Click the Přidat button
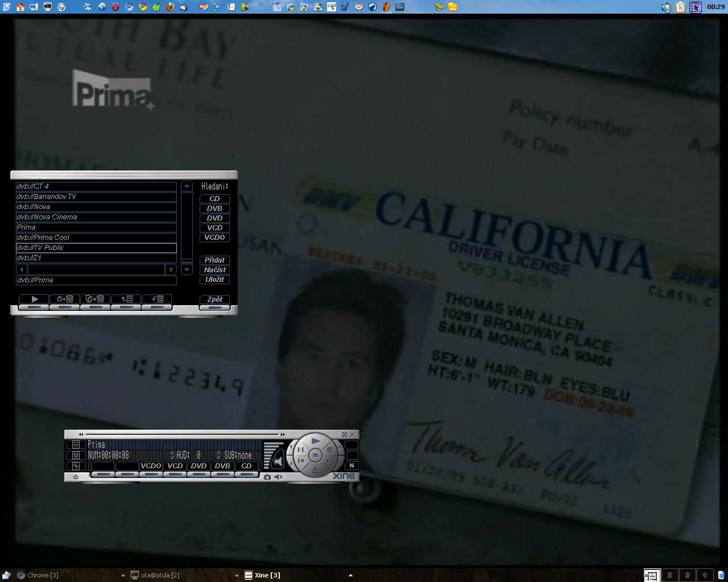 214,260
